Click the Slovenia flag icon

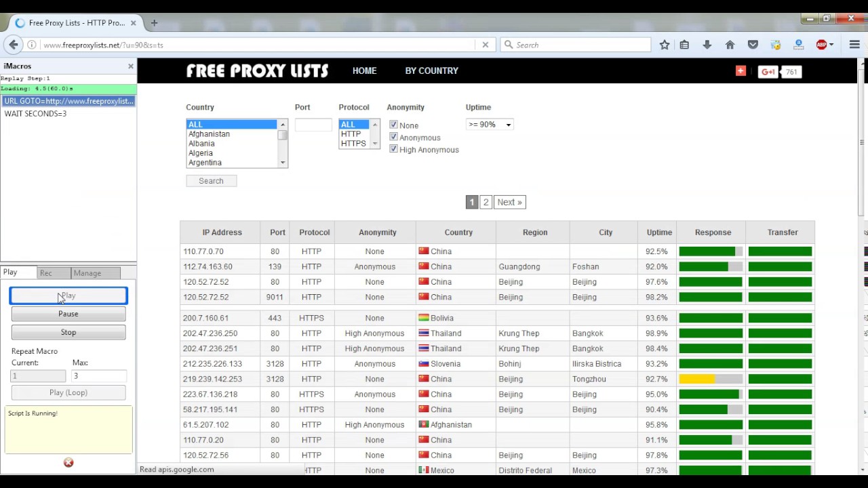point(423,364)
